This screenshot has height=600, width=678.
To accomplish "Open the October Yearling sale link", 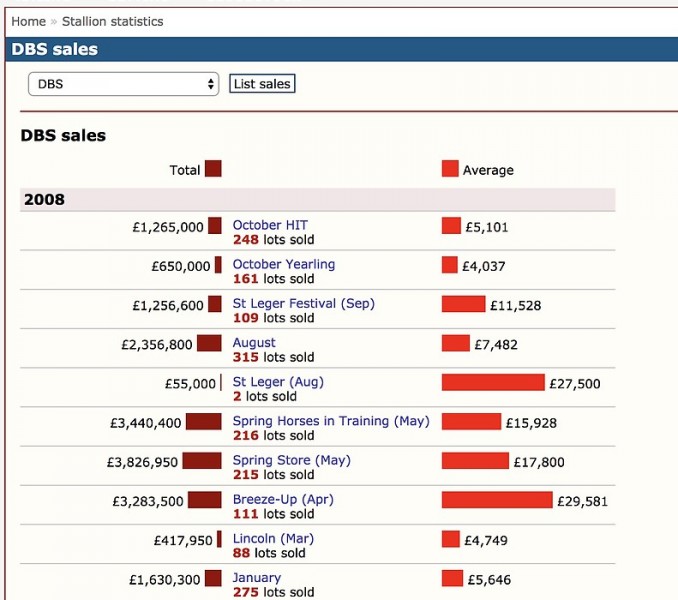I will coord(283,264).
